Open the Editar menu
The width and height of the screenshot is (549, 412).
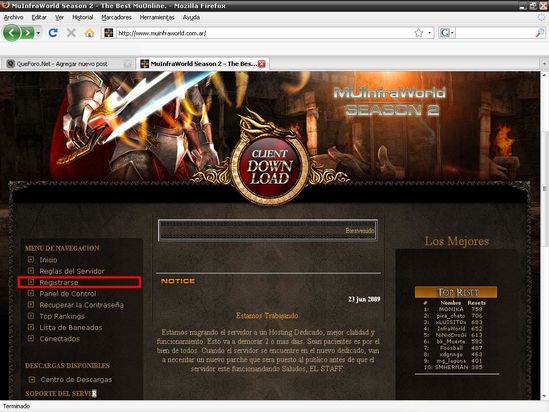[x=39, y=17]
